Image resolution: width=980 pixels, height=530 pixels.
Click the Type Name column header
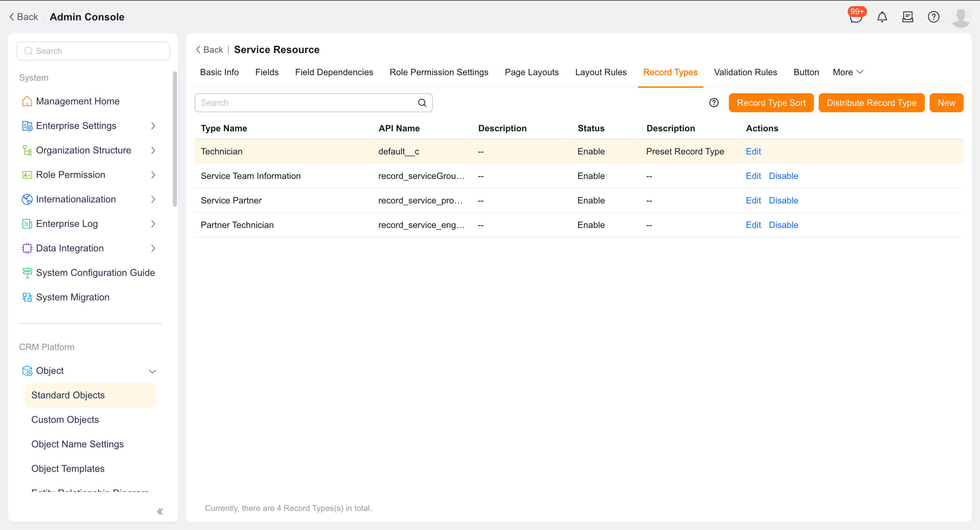(x=224, y=129)
